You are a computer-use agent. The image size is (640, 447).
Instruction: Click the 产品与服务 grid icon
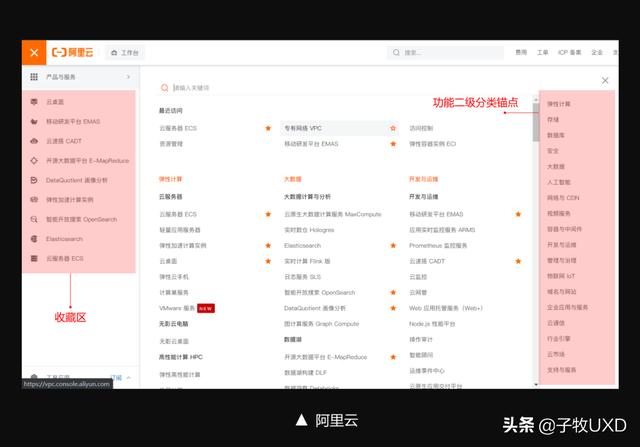click(34, 77)
